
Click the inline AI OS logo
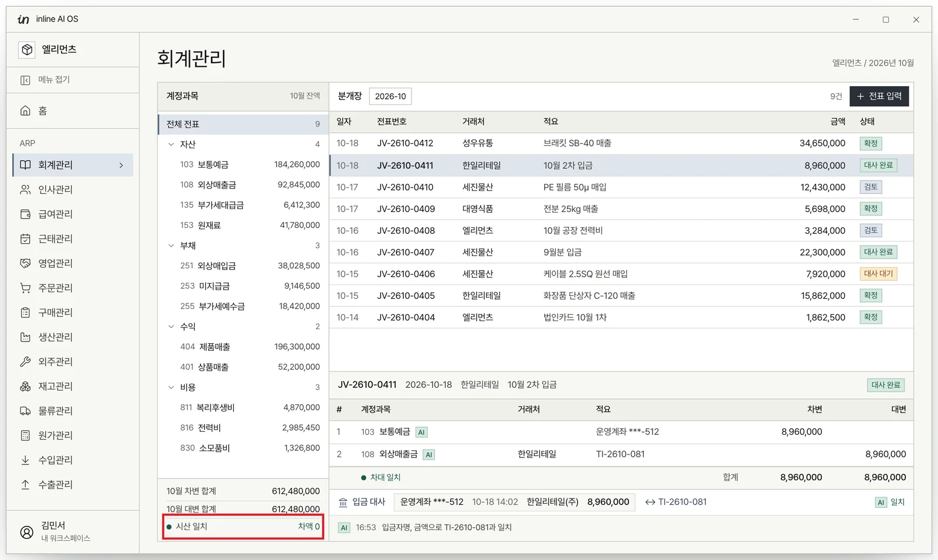(x=23, y=19)
